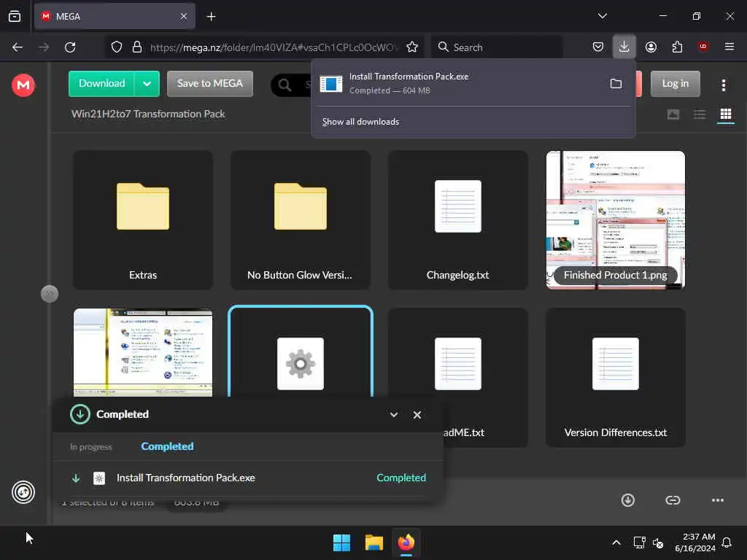Open network status tray icon

pyautogui.click(x=639, y=542)
